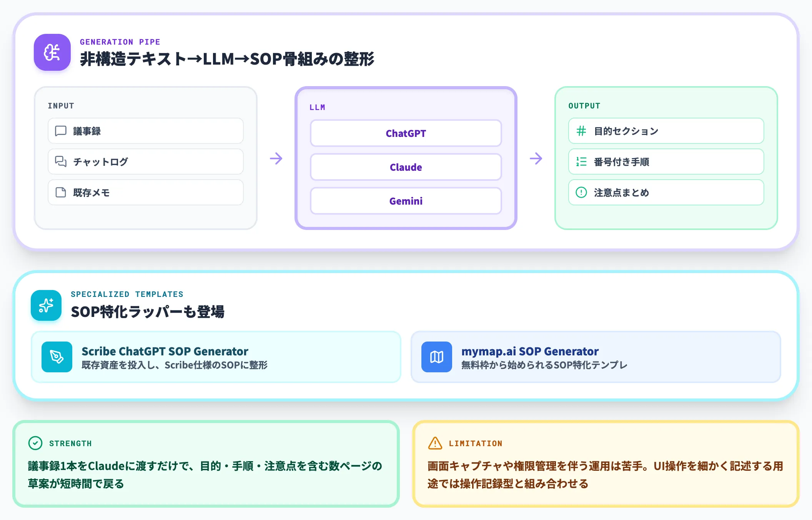This screenshot has height=520, width=812.
Task: Select the Claude option
Action: 406,167
